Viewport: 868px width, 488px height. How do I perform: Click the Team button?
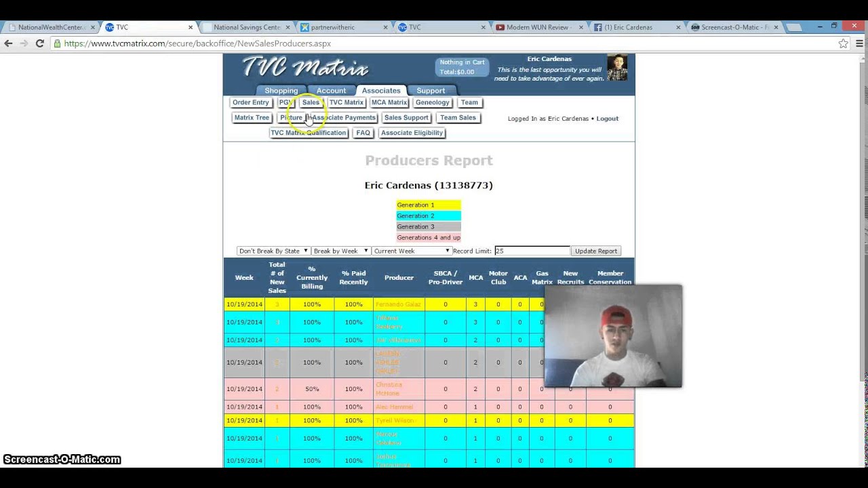coord(469,103)
